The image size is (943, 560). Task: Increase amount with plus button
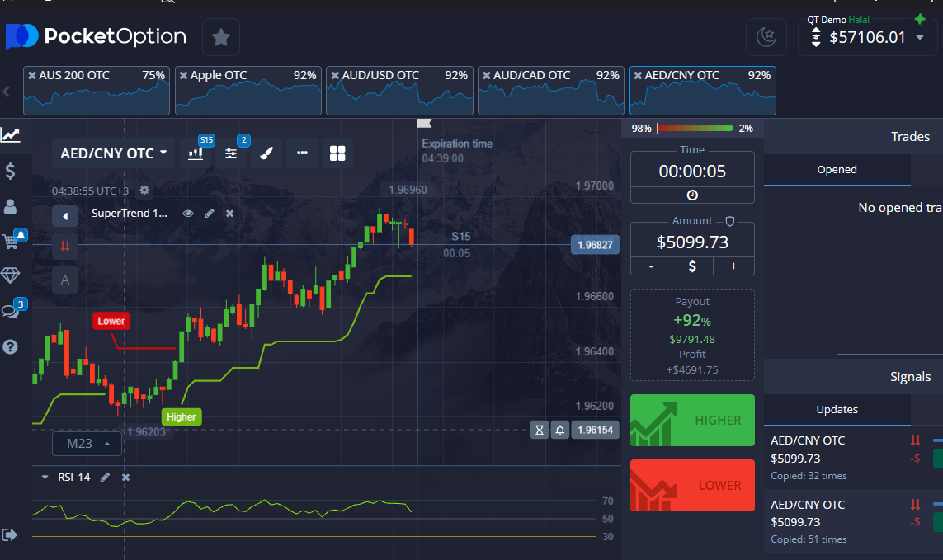pyautogui.click(x=733, y=266)
